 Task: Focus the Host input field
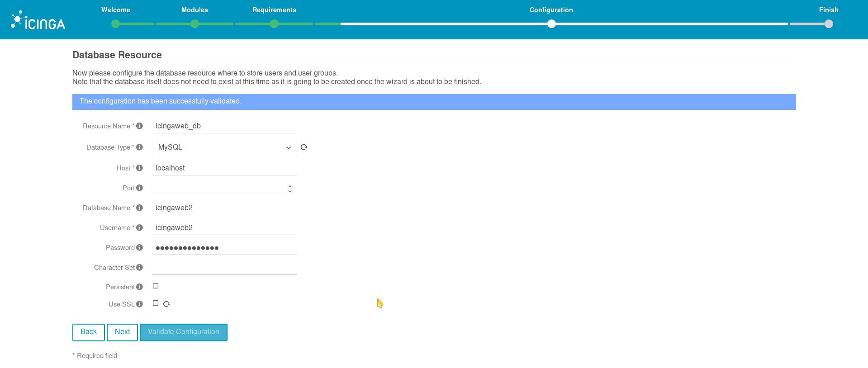(224, 168)
